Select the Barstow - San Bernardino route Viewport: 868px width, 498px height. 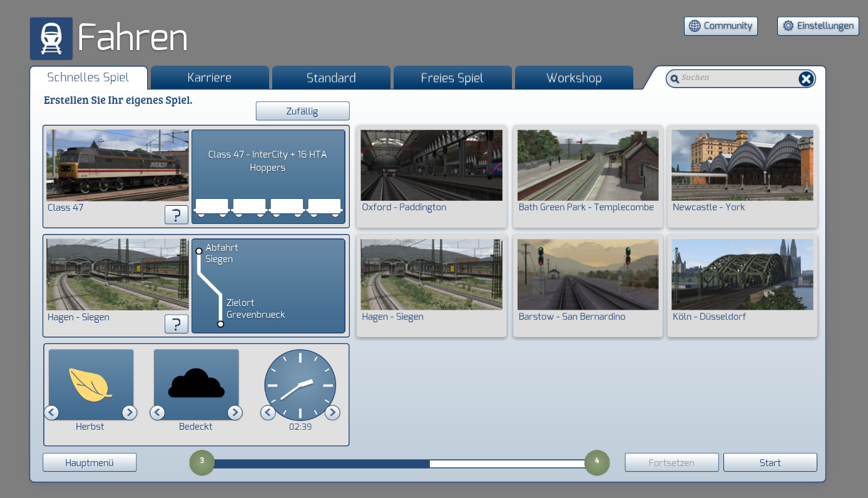[588, 286]
